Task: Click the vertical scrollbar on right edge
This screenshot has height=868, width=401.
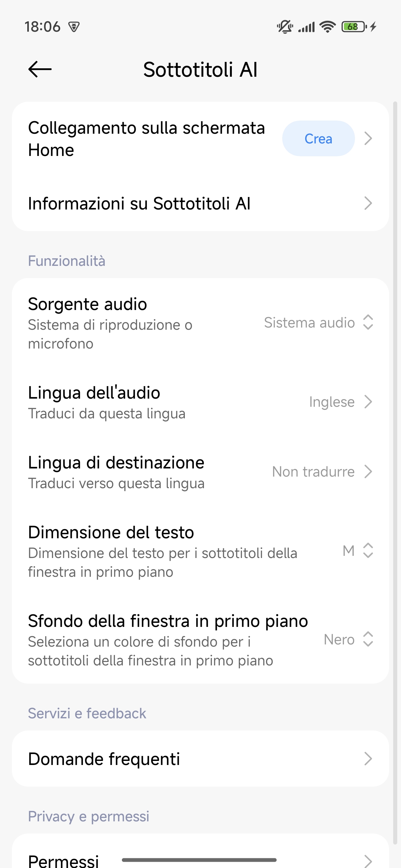Action: point(395,404)
